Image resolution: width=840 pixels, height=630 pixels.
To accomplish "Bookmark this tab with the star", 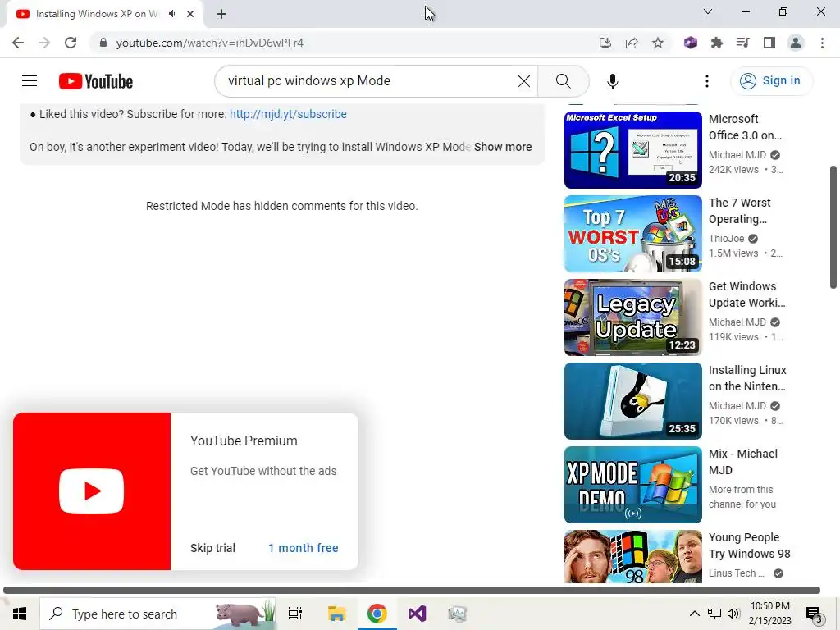I will click(x=658, y=43).
